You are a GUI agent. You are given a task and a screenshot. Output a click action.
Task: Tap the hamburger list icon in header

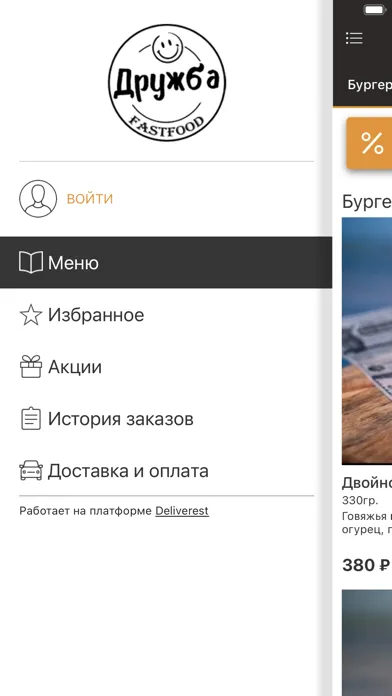[x=354, y=38]
